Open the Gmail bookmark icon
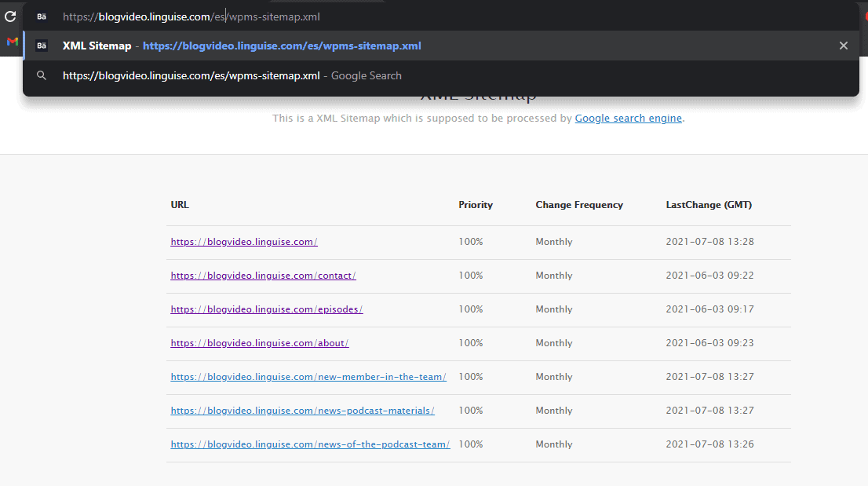Screen dimensions: 868x486 pos(13,42)
